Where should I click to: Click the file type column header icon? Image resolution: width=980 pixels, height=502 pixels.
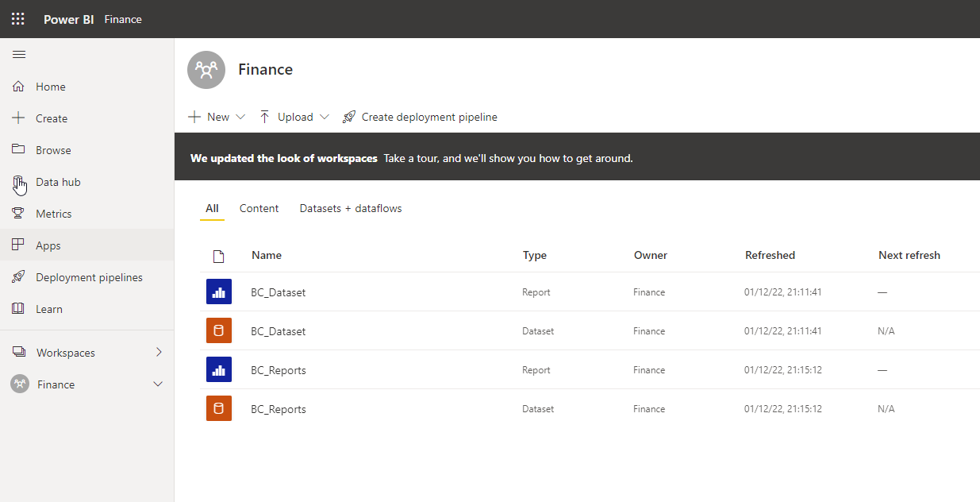click(219, 256)
